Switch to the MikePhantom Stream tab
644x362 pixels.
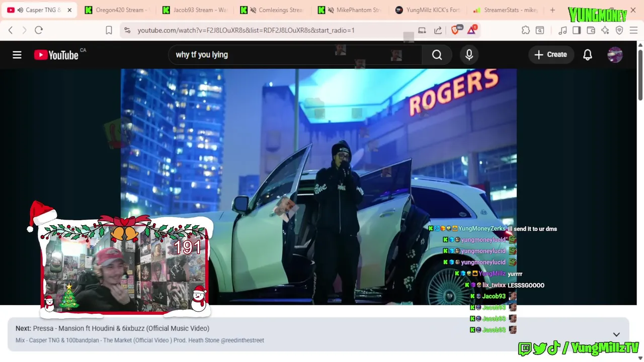click(x=350, y=10)
